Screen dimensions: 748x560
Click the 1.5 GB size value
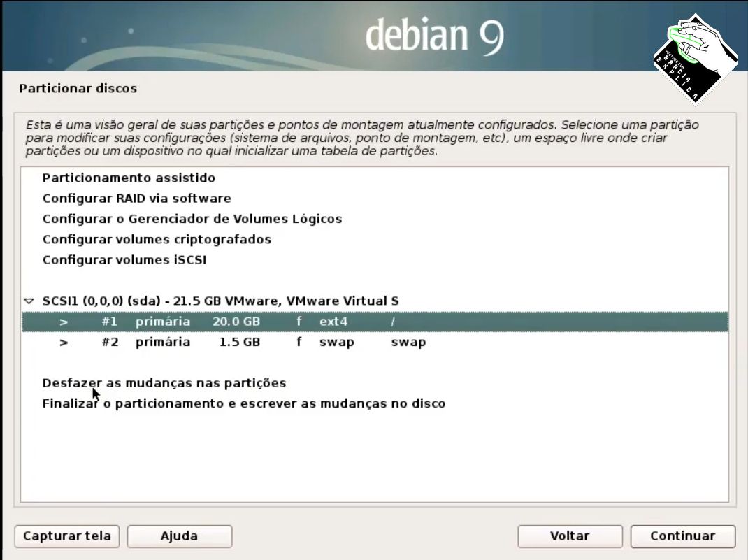(240, 342)
